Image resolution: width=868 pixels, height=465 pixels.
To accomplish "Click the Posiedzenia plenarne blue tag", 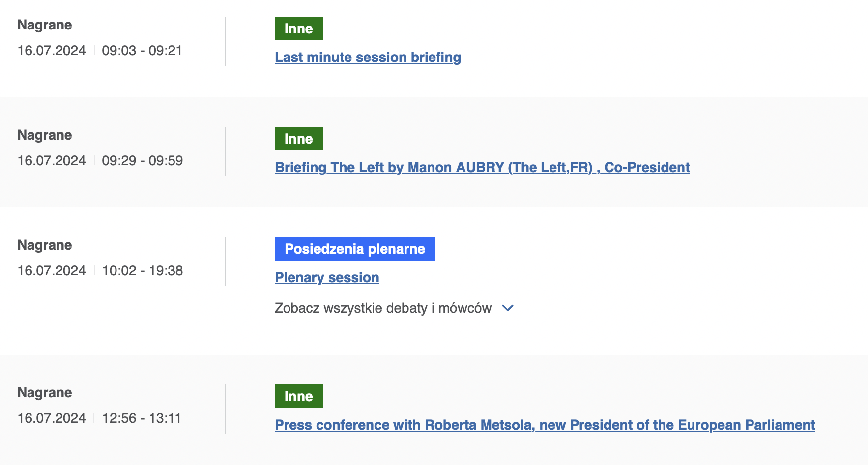I will (355, 249).
